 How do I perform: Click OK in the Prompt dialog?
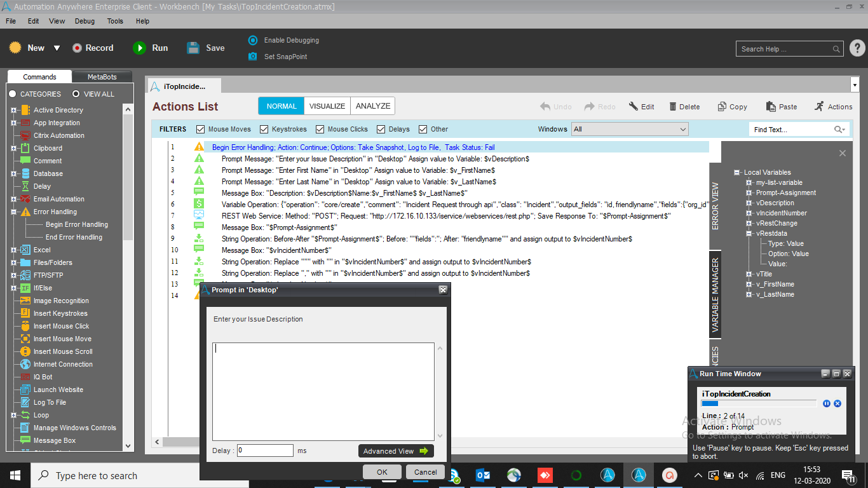(x=382, y=472)
